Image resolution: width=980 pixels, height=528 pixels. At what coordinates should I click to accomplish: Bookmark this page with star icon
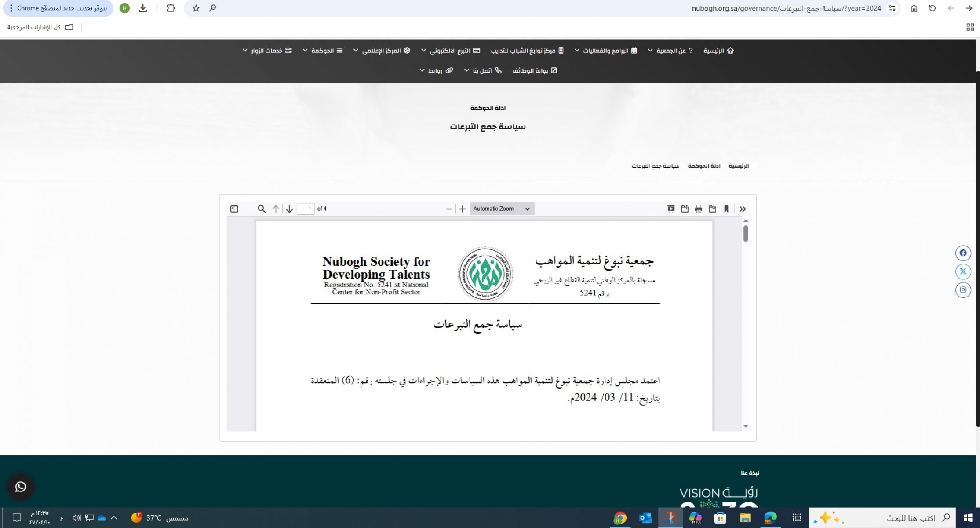click(196, 8)
